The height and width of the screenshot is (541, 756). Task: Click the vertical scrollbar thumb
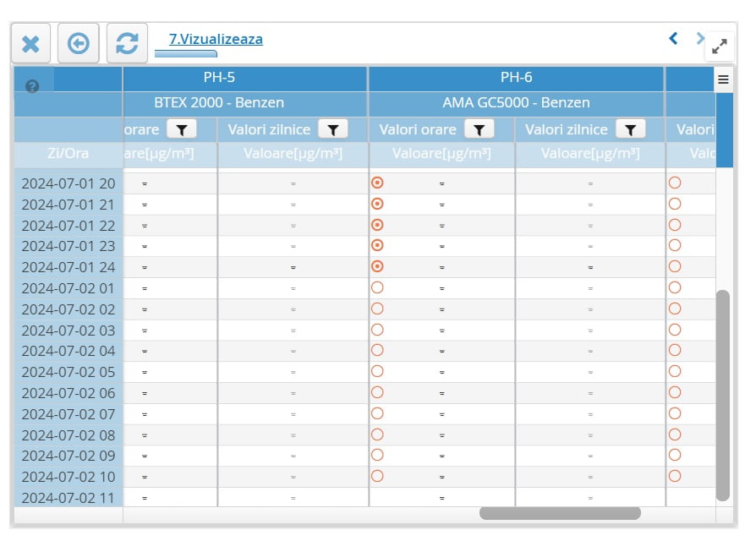(x=722, y=395)
